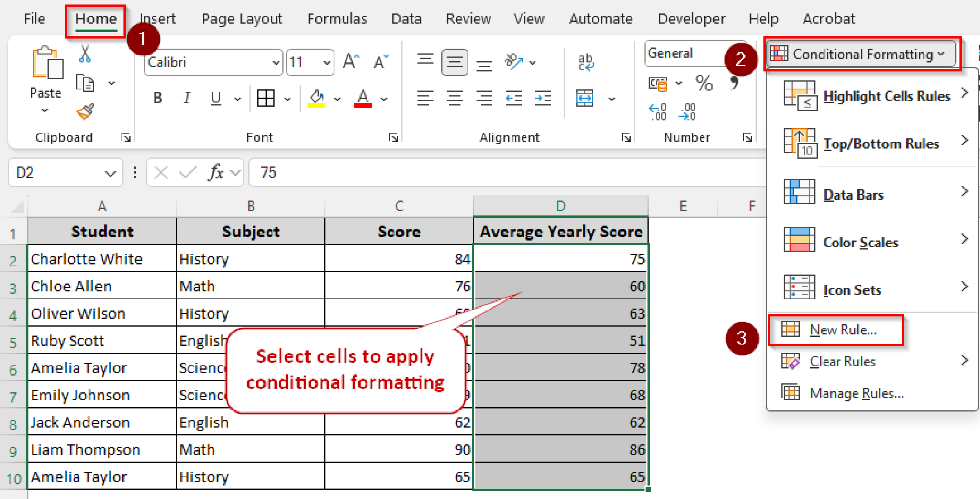Open the Calibri font name dropdown
This screenshot has width=980, height=499.
pyautogui.click(x=276, y=63)
